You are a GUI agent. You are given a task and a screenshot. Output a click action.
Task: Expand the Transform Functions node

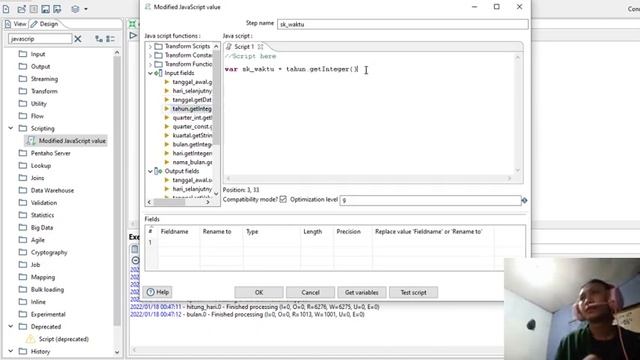(x=150, y=64)
